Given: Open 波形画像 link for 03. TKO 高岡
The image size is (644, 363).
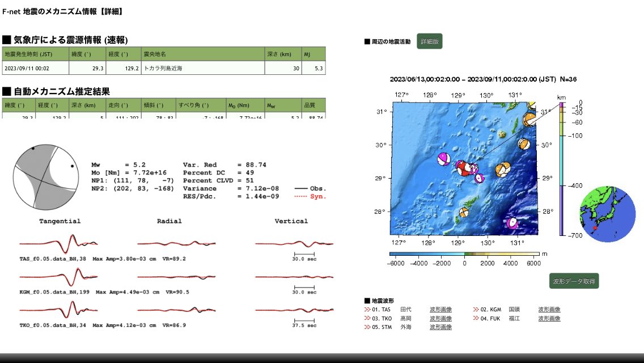Looking at the screenshot, I should pos(440,318).
